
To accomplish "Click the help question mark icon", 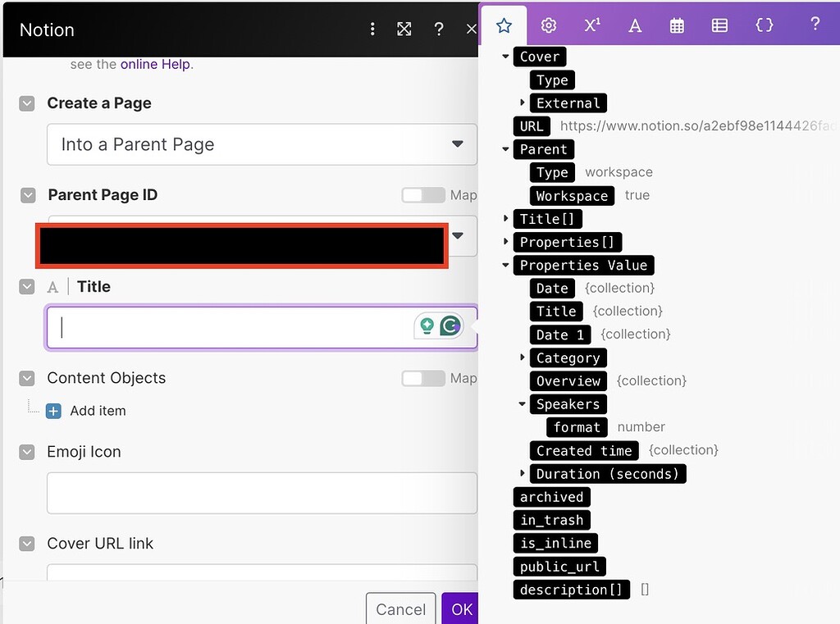I will pos(815,25).
